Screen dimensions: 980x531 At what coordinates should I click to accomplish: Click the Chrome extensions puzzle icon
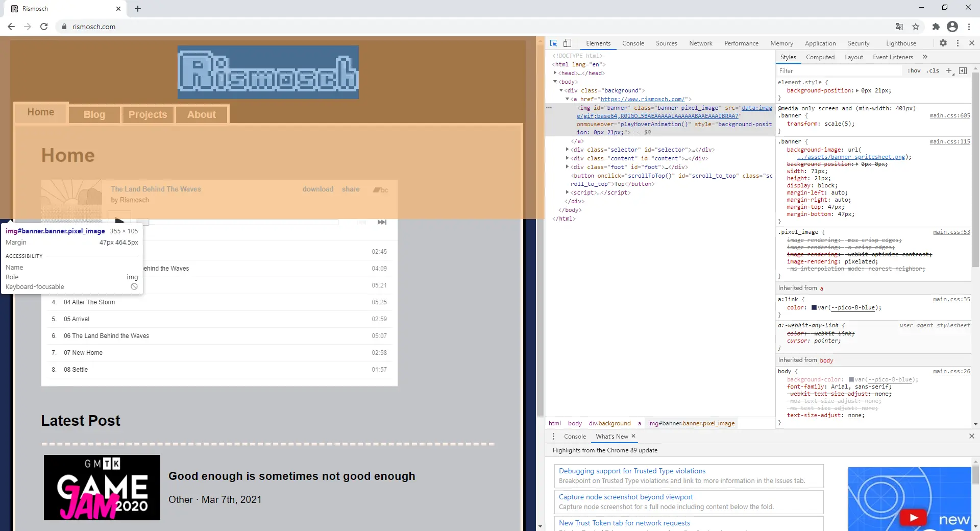936,27
